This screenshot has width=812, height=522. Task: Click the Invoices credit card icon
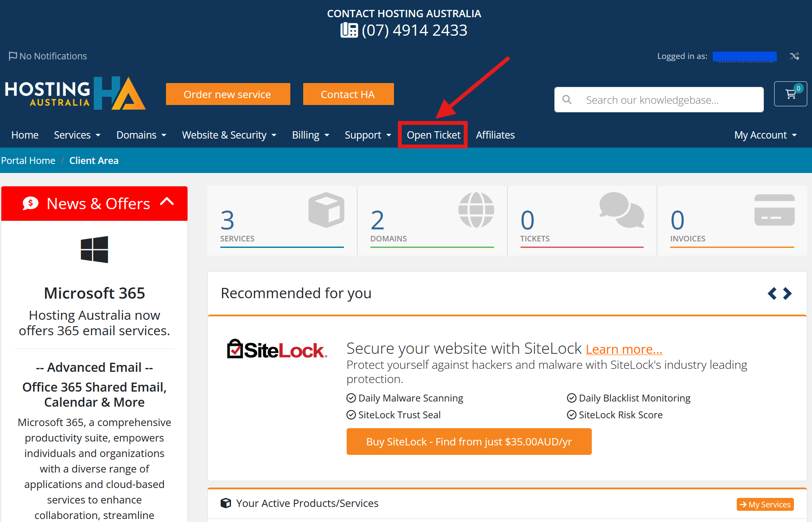(775, 210)
